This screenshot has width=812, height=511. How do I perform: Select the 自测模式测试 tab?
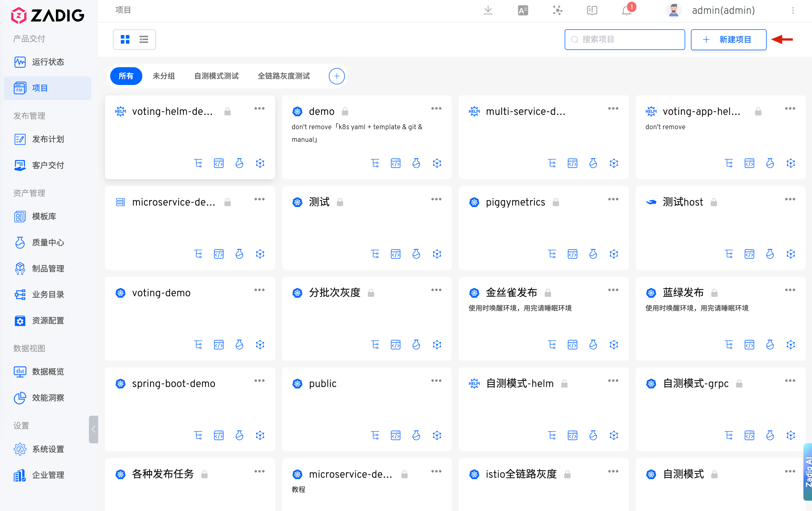216,76
